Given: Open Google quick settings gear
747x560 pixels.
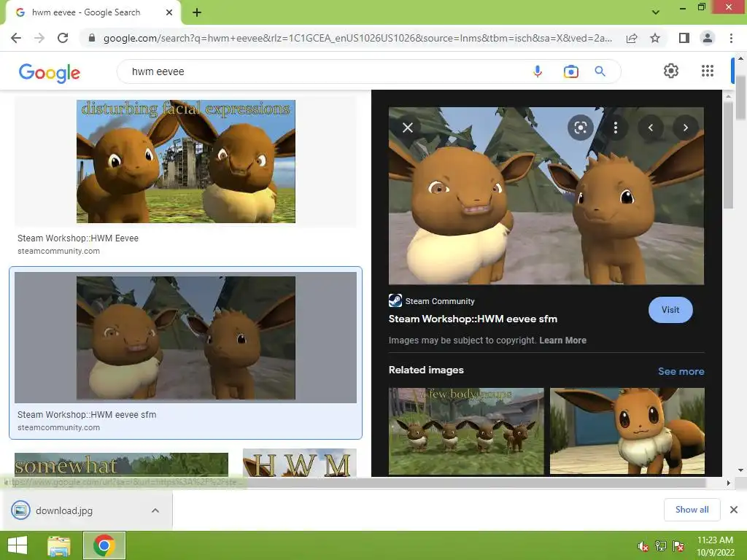Looking at the screenshot, I should click(671, 71).
